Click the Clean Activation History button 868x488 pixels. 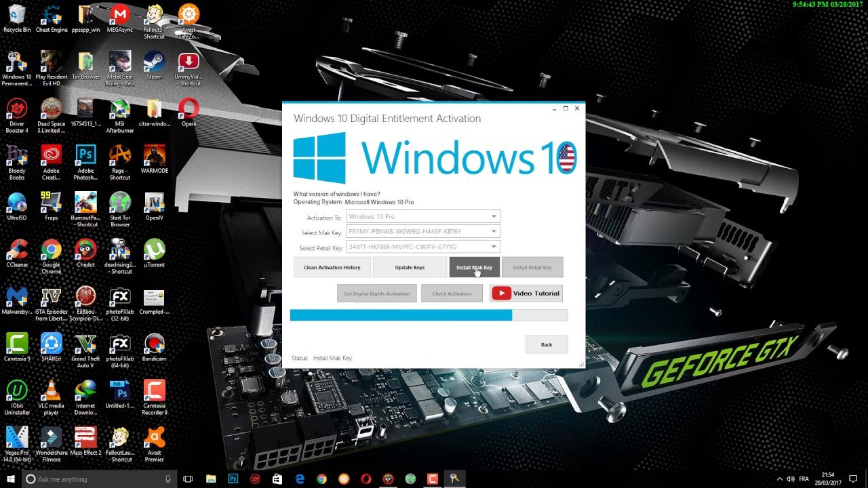(332, 268)
